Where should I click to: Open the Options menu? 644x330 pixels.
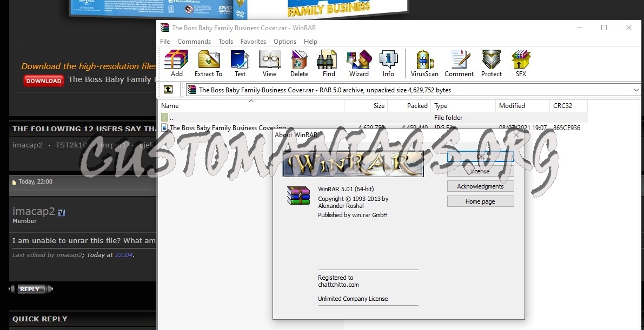click(285, 42)
